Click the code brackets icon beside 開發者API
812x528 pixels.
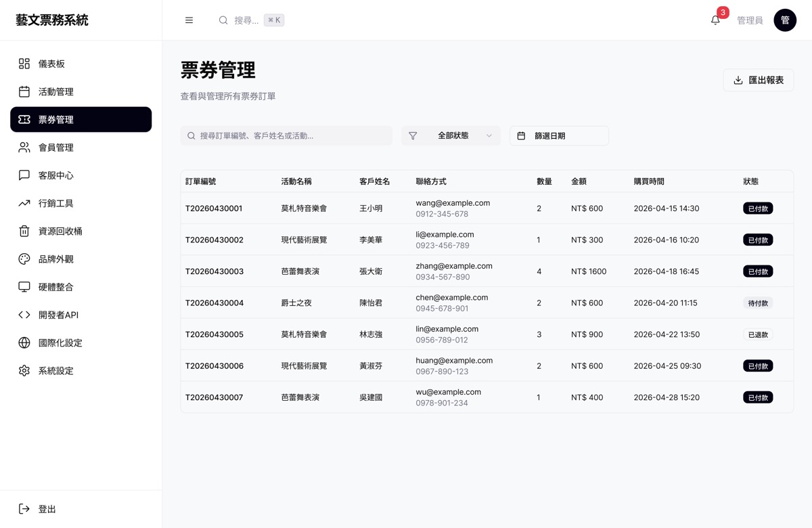(x=24, y=315)
